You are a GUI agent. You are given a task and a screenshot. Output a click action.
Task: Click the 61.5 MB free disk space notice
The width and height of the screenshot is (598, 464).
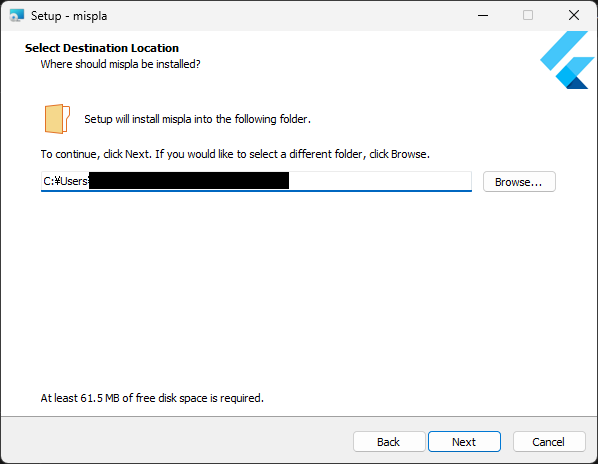click(x=152, y=398)
